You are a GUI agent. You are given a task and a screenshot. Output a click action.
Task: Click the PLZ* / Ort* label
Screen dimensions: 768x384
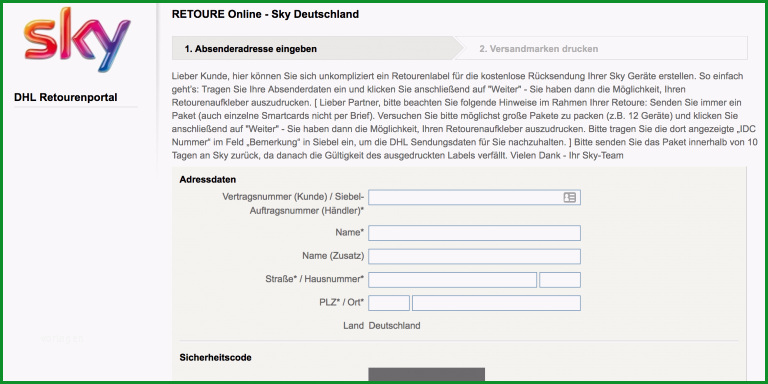341,302
